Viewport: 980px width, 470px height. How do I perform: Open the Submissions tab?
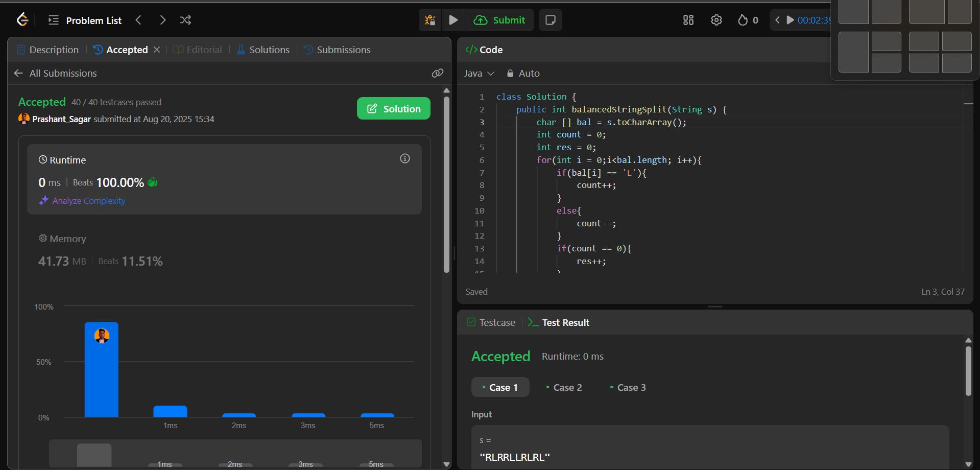click(343, 50)
